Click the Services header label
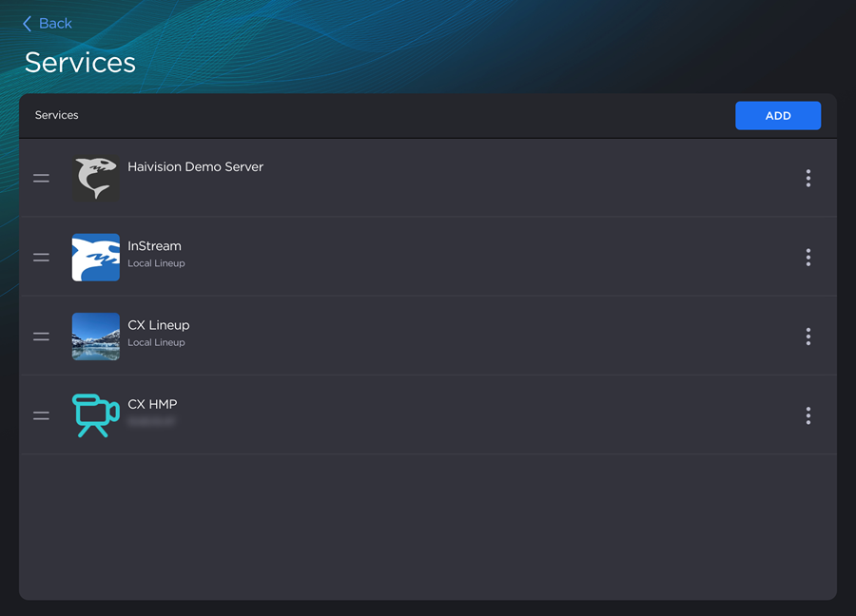 (56, 115)
